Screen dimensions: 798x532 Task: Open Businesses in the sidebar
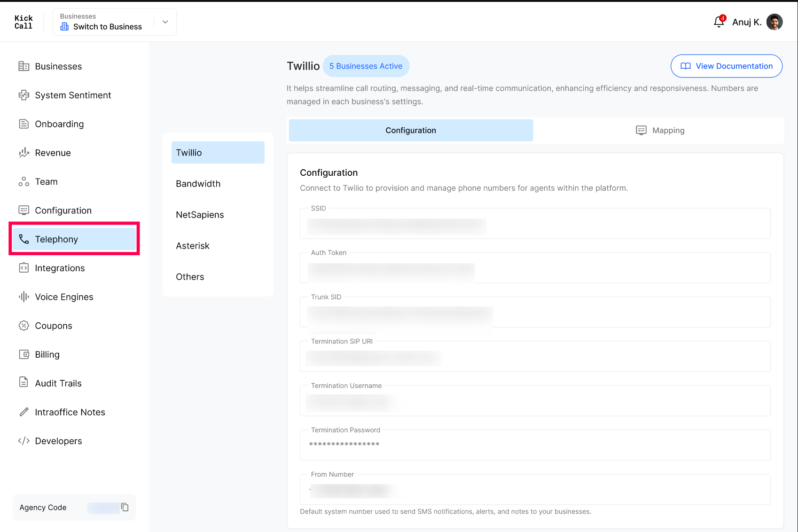pyautogui.click(x=74, y=66)
